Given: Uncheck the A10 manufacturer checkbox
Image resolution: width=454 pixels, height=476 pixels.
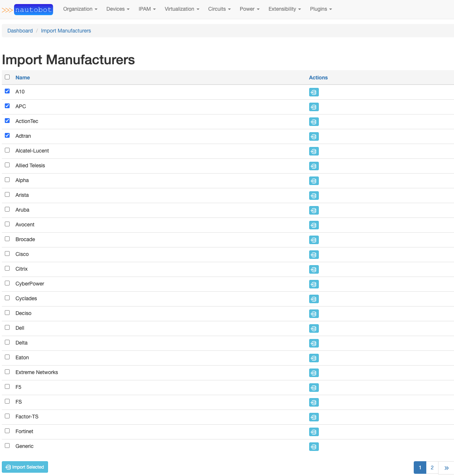Looking at the screenshot, I should click(x=7, y=91).
